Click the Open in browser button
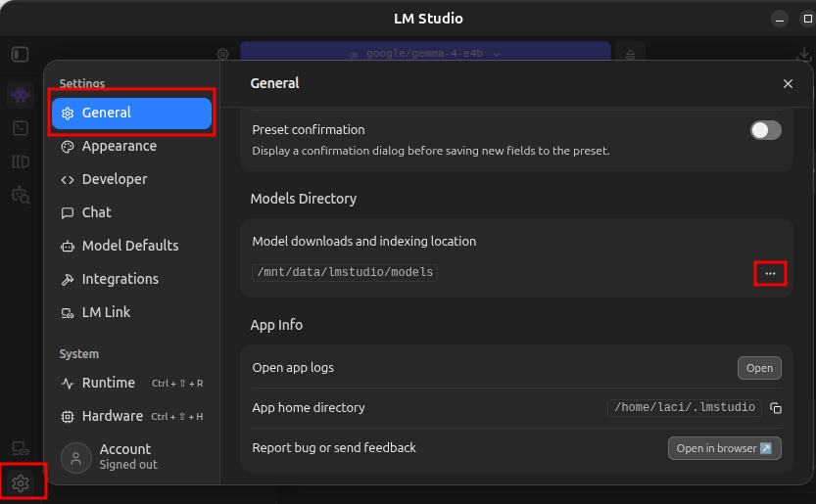 (724, 448)
